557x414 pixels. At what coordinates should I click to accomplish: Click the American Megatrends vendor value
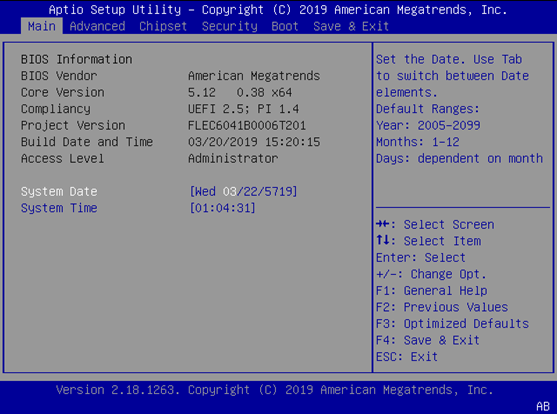click(x=254, y=76)
